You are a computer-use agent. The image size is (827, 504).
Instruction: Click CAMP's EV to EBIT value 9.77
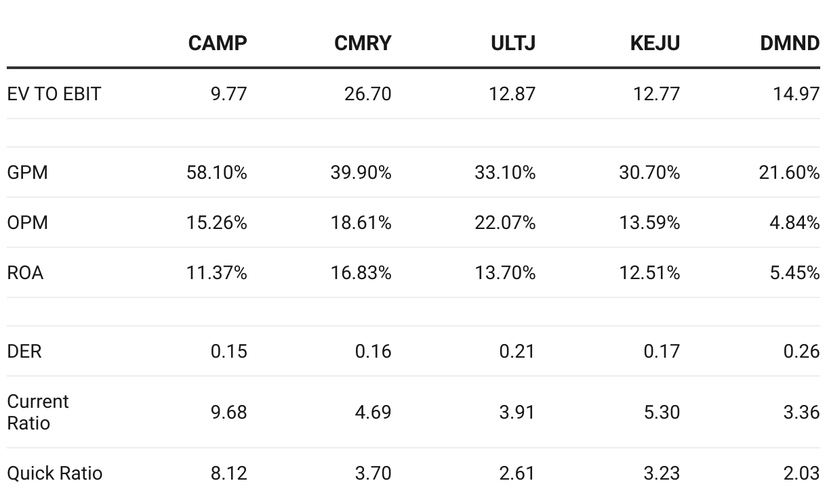[228, 94]
